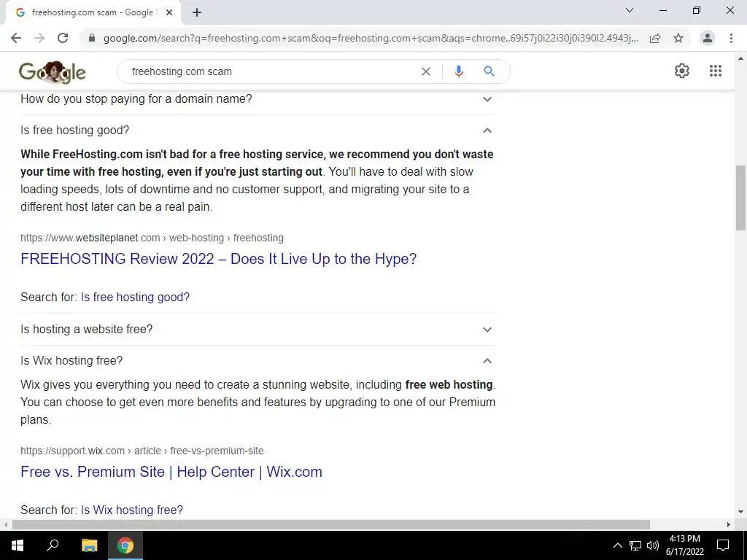View site information via lock icon
The width and height of the screenshot is (747, 560).
click(x=92, y=38)
